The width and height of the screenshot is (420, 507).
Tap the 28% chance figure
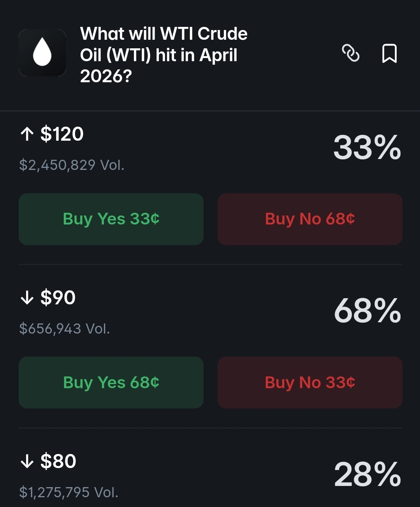[x=367, y=475]
